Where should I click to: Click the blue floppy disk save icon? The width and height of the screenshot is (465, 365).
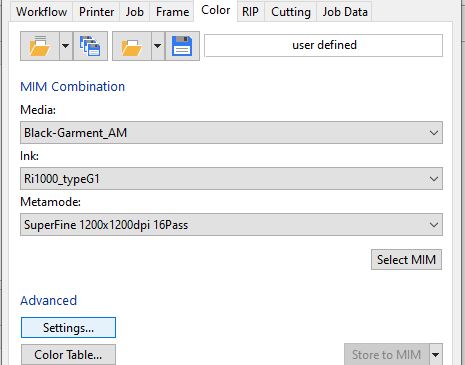pos(182,46)
